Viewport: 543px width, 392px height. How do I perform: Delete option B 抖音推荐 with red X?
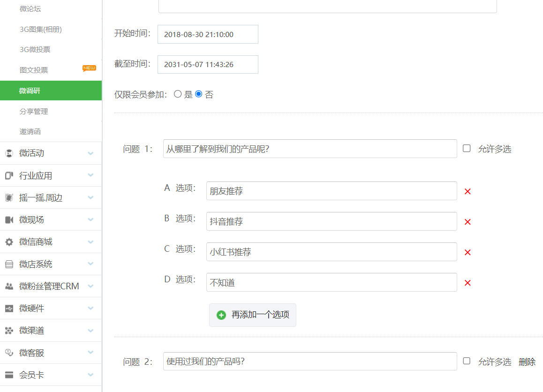[468, 222]
